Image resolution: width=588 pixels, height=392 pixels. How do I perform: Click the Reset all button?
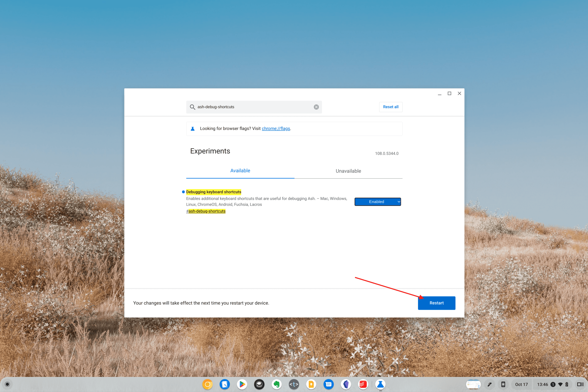click(390, 107)
